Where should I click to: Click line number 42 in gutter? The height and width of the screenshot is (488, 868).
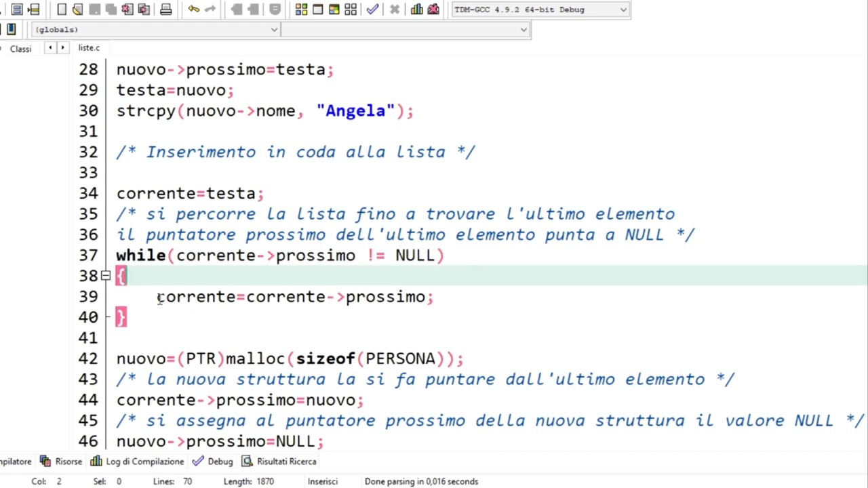pyautogui.click(x=88, y=359)
